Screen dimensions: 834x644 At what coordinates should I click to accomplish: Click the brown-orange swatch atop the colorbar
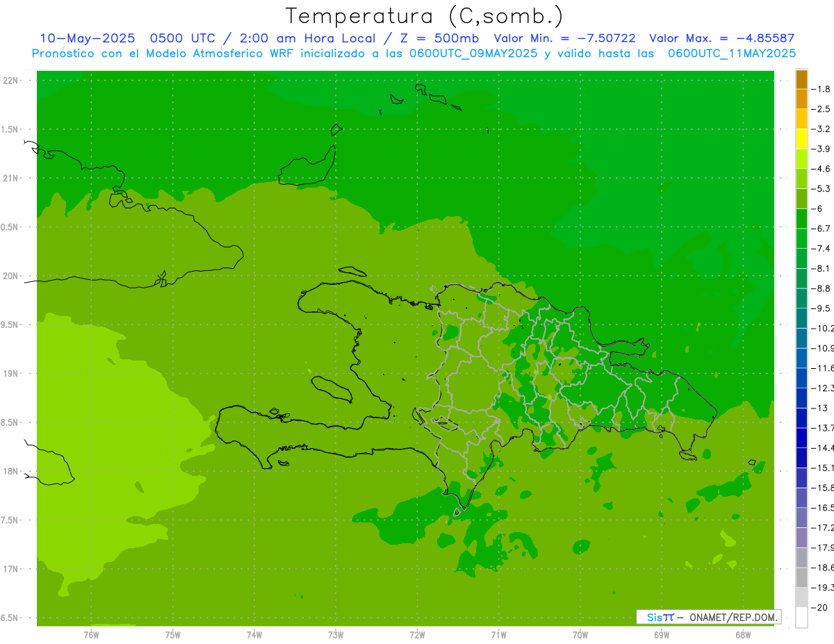click(x=801, y=79)
